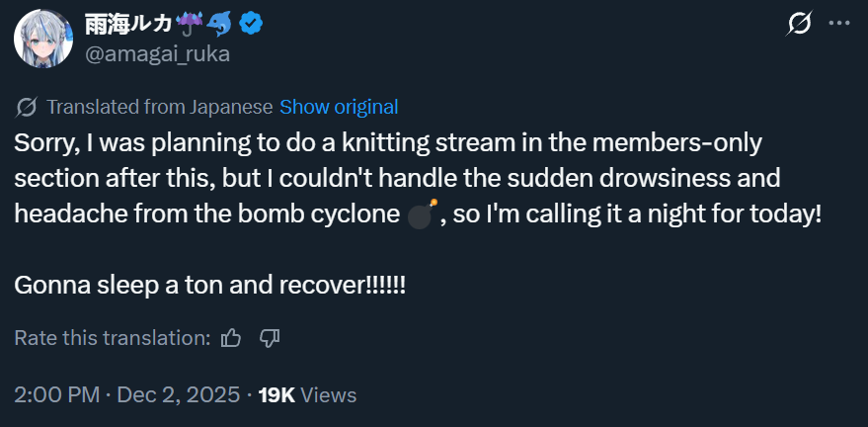Click the 'Rate this translation:' label
The height and width of the screenshot is (427, 868).
113,338
